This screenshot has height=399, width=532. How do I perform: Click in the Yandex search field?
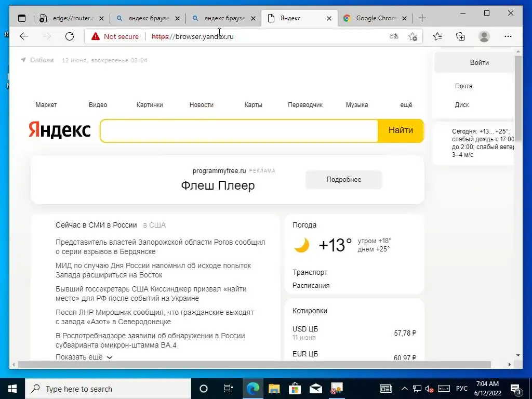pyautogui.click(x=239, y=130)
